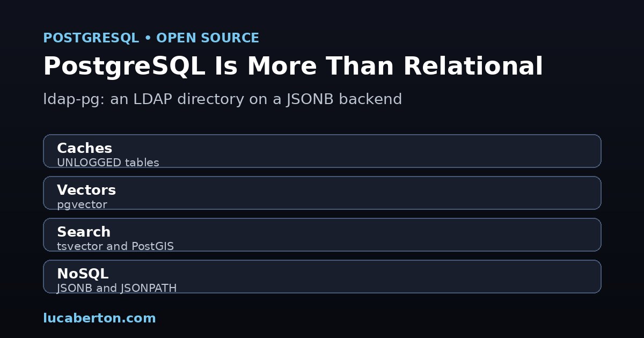Click the 'PostgreSQL Is More Than Relational' headline
The height and width of the screenshot is (338, 644).
tap(293, 67)
